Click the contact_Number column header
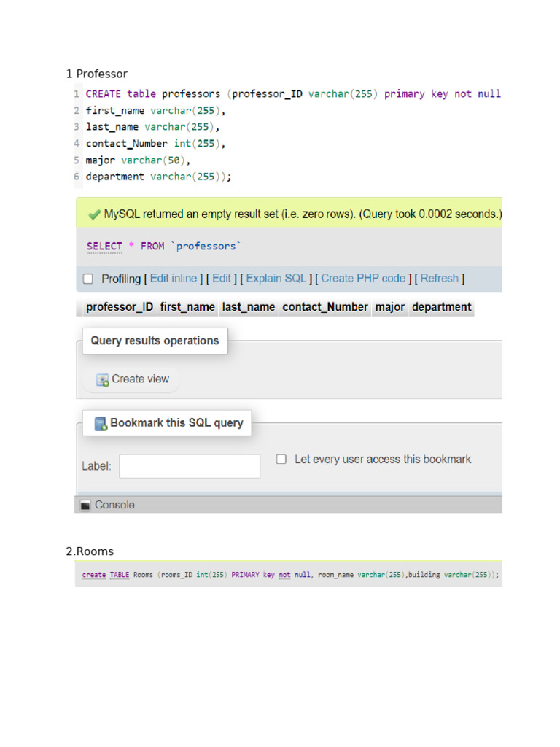The image size is (560, 747). pyautogui.click(x=325, y=307)
